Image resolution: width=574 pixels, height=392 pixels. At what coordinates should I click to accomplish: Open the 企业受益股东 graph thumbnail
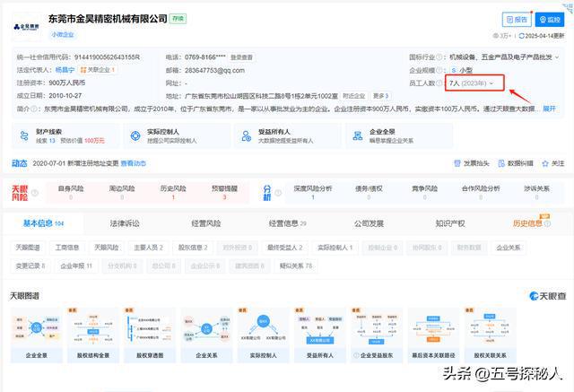click(x=377, y=335)
